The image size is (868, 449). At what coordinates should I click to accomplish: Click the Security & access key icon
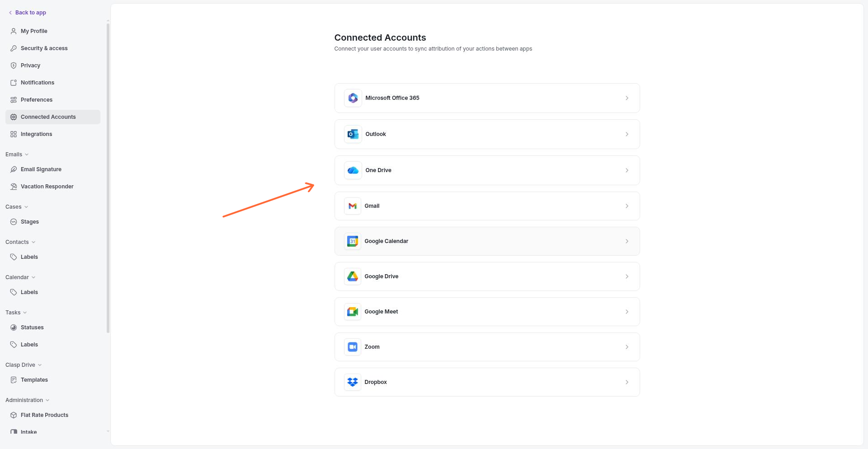[x=14, y=48]
